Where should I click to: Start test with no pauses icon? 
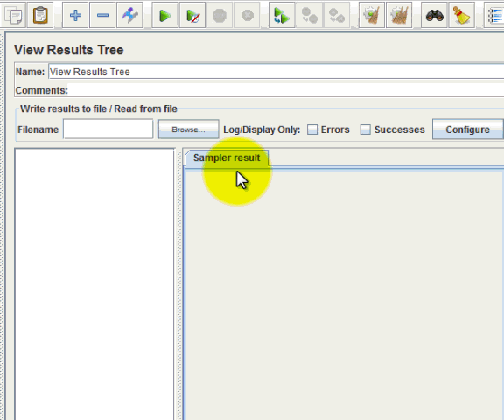tap(192, 15)
